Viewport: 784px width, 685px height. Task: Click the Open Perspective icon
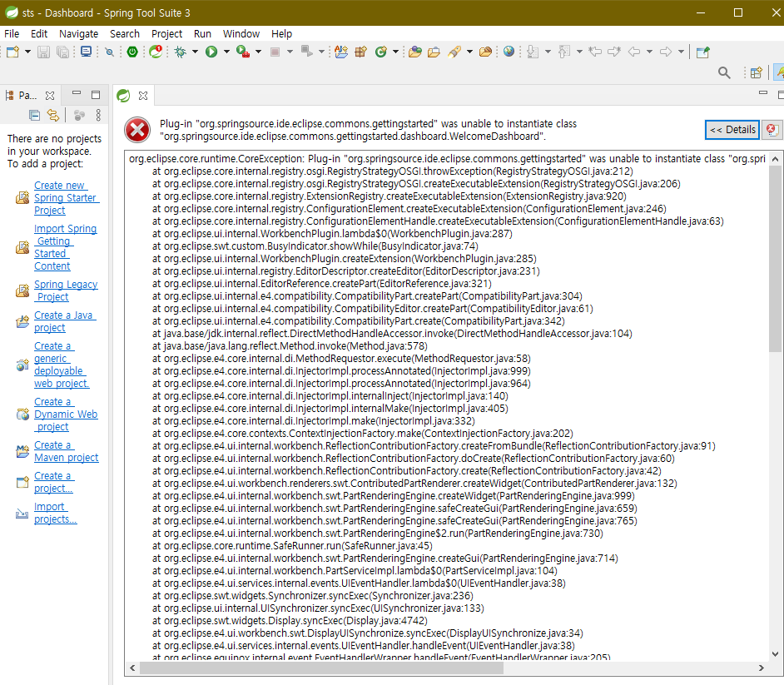tap(756, 73)
